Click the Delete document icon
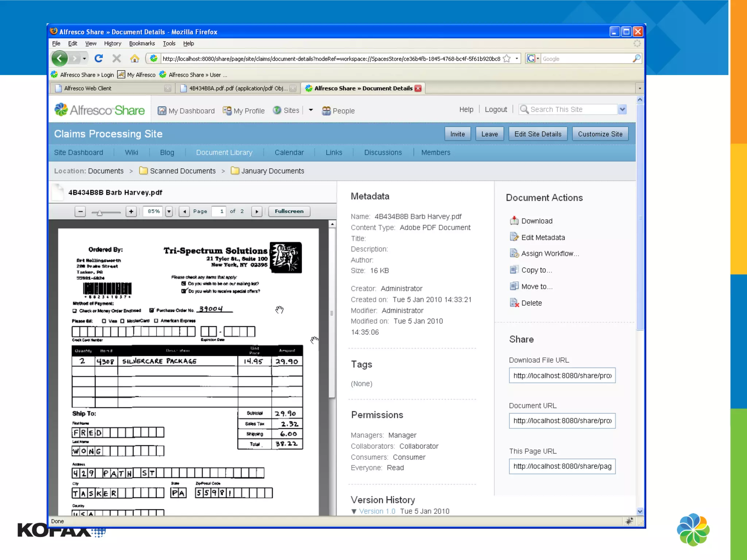747x560 pixels. point(514,303)
